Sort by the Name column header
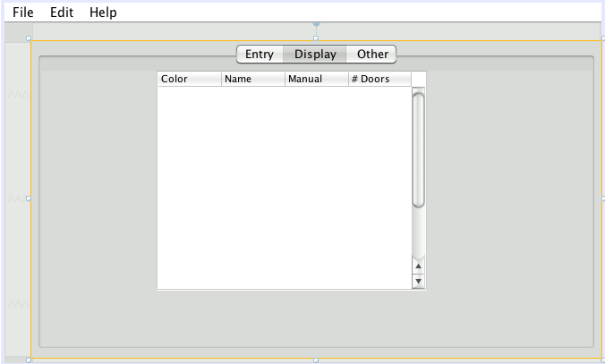605x364 pixels. point(252,80)
